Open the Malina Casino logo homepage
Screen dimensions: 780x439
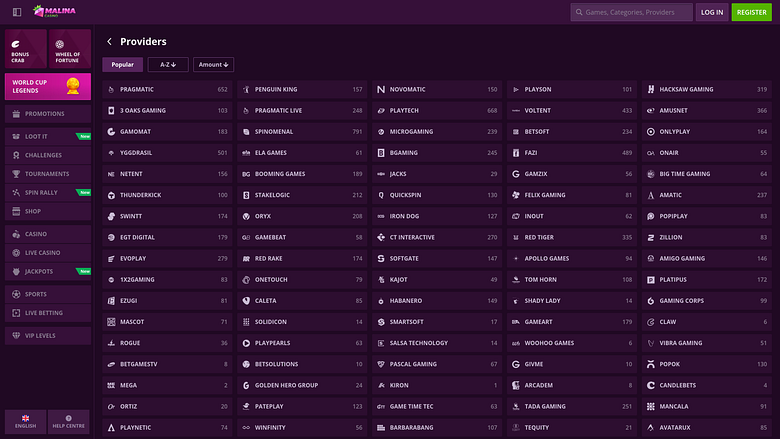[54, 11]
